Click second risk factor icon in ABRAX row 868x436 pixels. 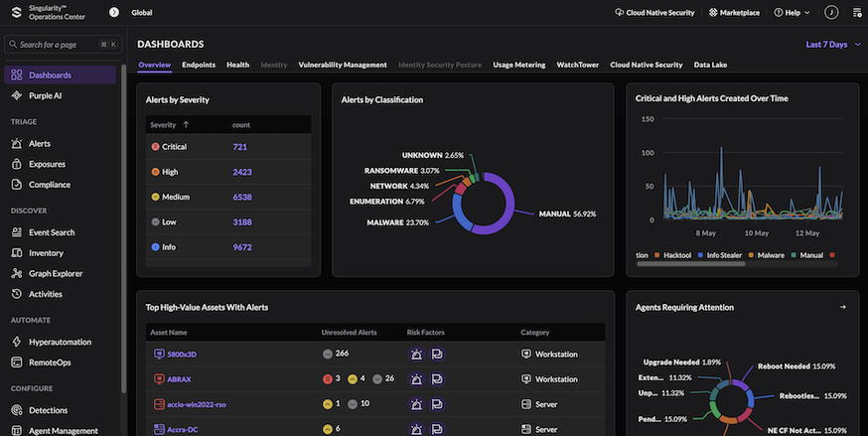coord(437,379)
